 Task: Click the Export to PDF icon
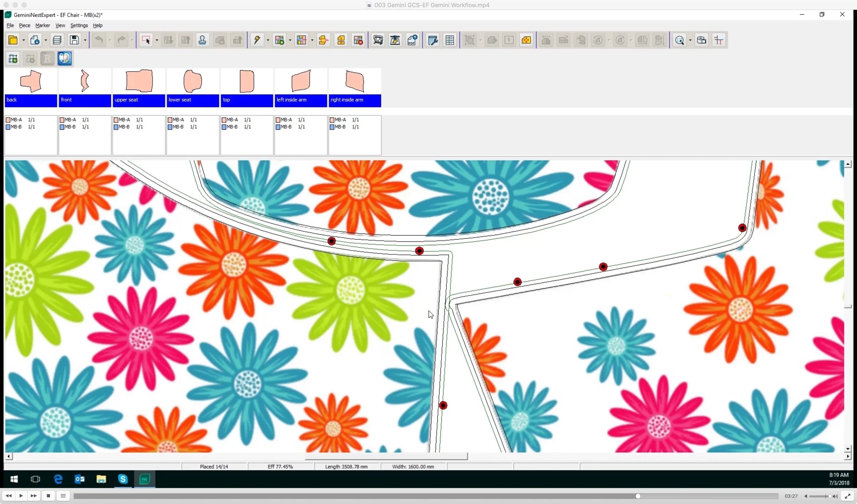[412, 40]
